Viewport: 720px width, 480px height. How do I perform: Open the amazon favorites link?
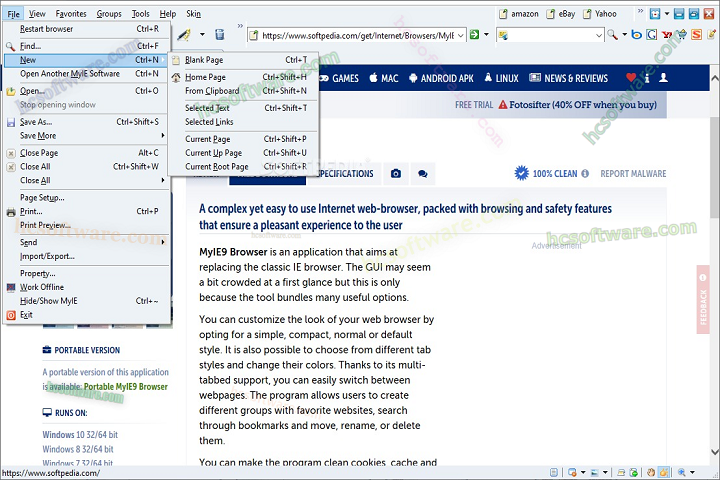coord(519,14)
